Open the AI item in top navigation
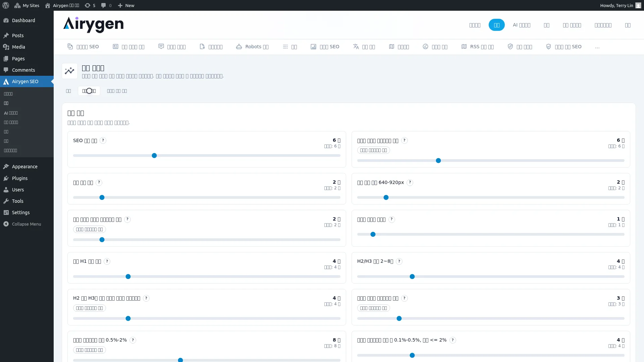 coord(521,25)
